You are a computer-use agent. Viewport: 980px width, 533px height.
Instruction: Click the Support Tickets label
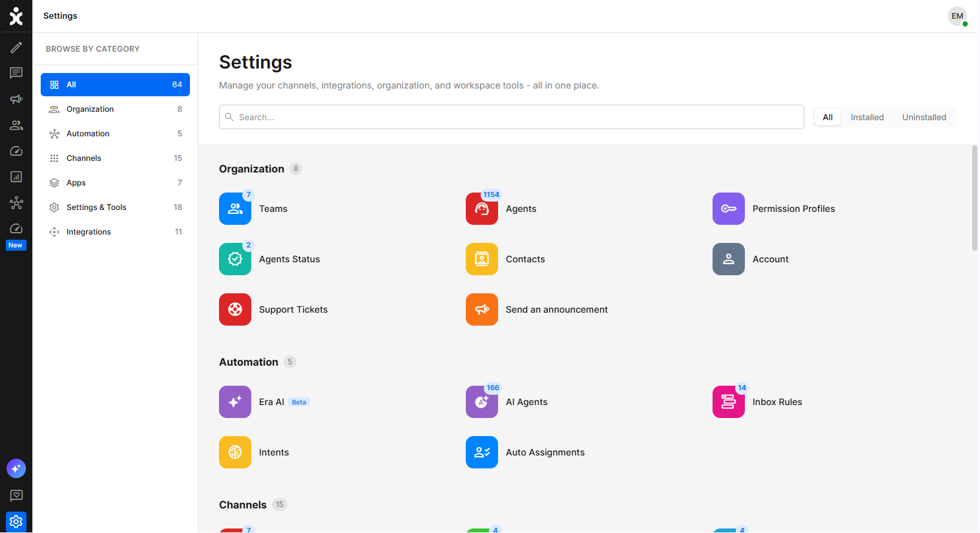pos(293,309)
